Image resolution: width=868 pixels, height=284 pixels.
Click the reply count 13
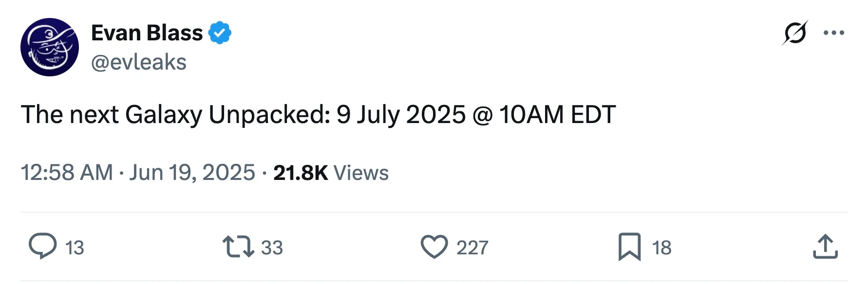[75, 248]
